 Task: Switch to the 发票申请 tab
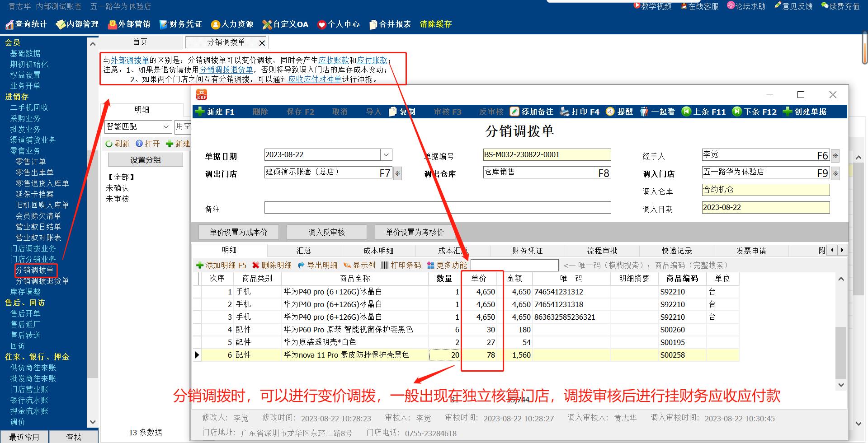click(x=751, y=251)
